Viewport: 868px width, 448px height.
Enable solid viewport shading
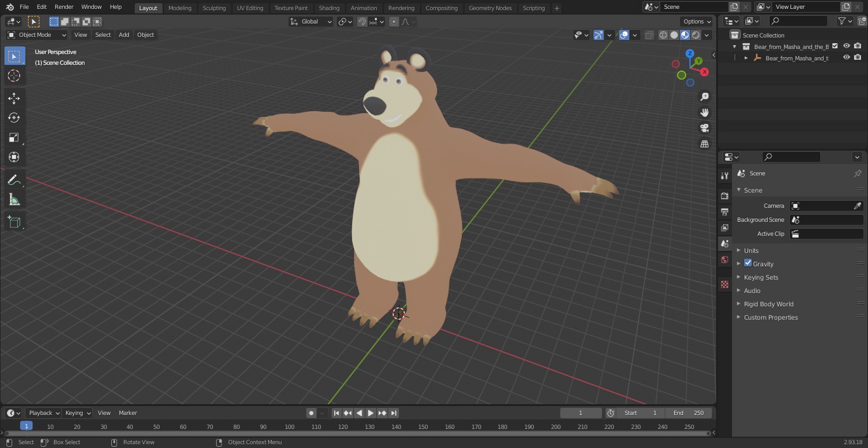coord(674,35)
